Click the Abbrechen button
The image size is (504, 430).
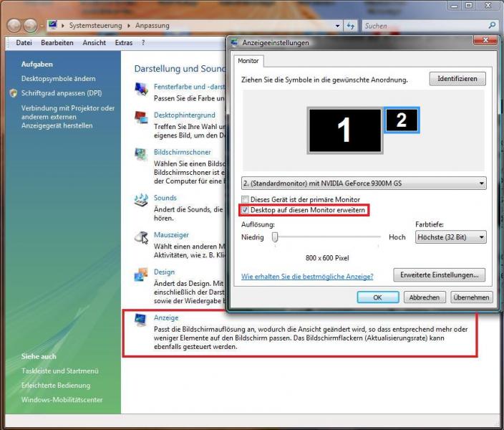pos(425,297)
